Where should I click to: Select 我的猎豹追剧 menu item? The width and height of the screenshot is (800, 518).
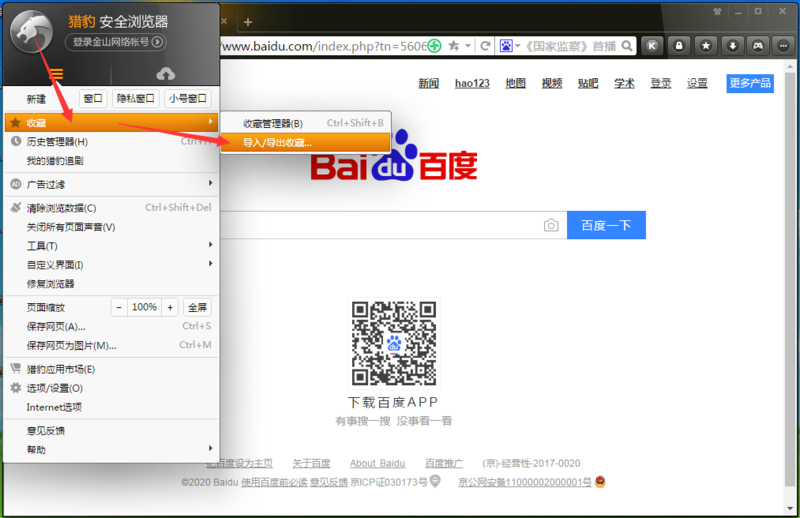click(x=111, y=161)
